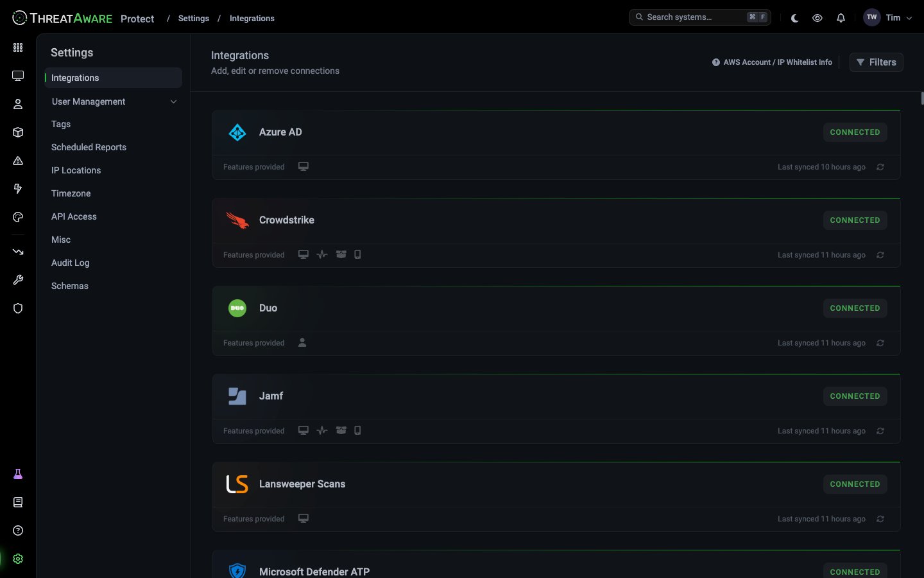Open API Access settings
924x578 pixels.
[74, 216]
